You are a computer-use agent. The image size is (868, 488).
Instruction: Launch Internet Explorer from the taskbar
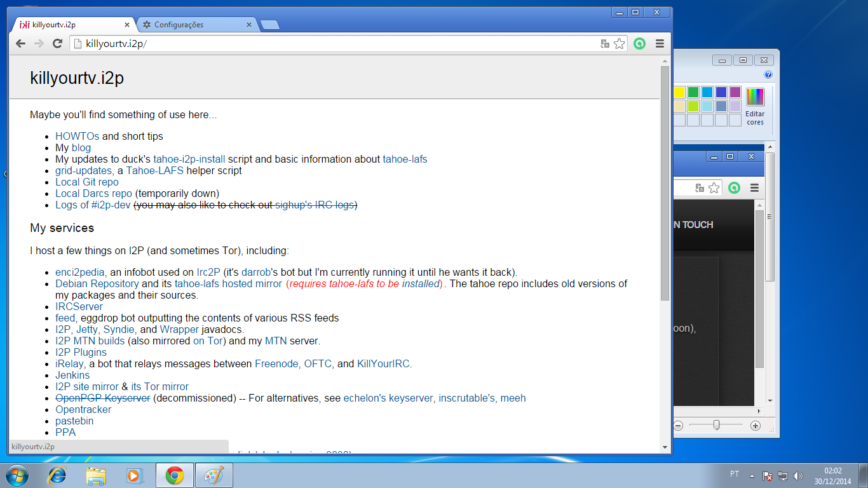57,475
